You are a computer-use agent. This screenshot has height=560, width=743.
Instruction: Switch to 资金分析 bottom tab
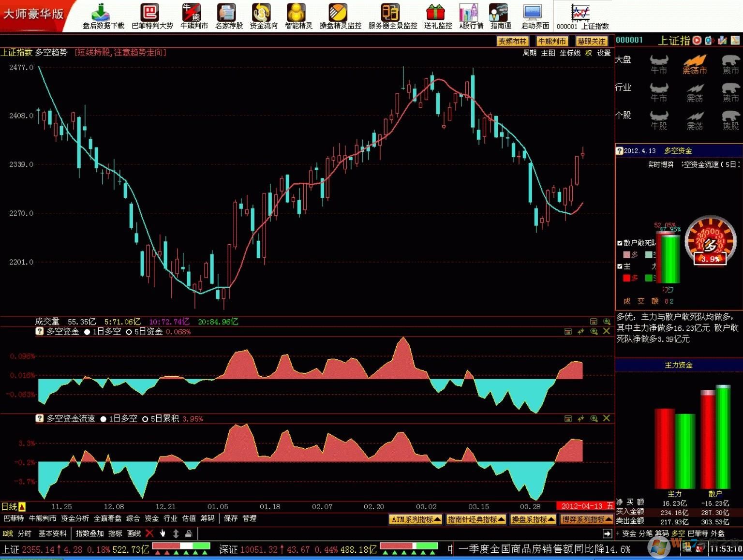point(74,518)
